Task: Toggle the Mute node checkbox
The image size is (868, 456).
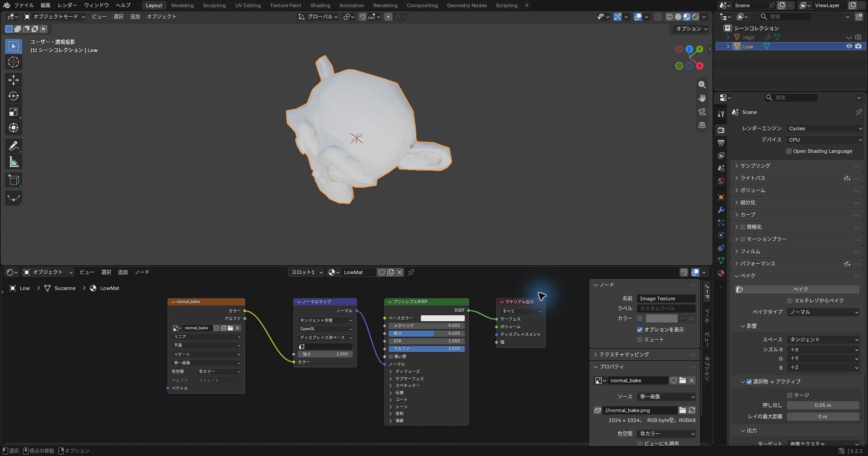Action: coord(640,340)
